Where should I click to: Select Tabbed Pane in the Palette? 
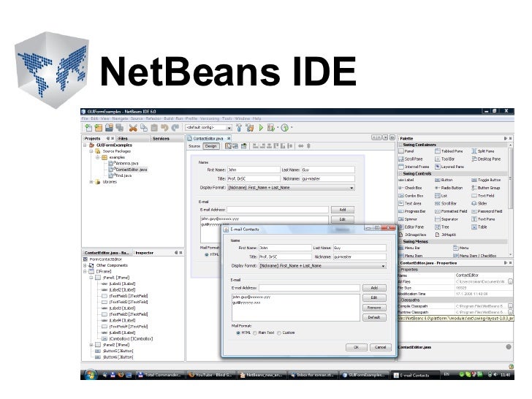pyautogui.click(x=449, y=151)
